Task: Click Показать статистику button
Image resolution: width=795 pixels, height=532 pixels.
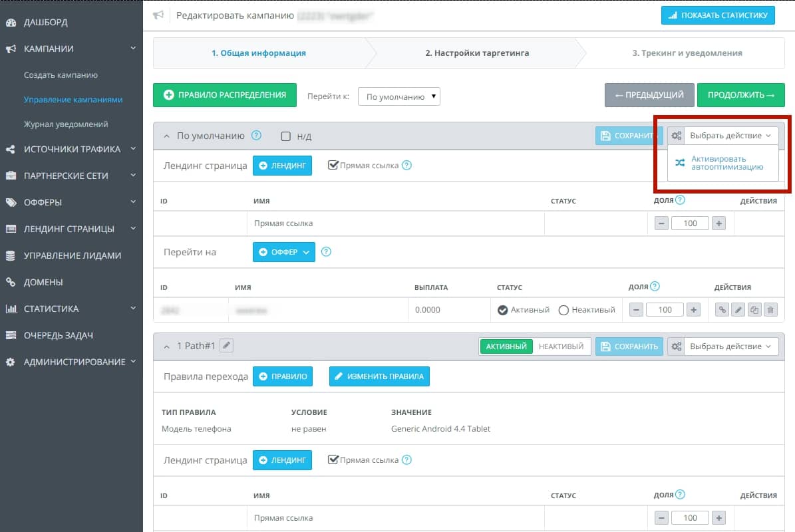Action: click(x=718, y=15)
